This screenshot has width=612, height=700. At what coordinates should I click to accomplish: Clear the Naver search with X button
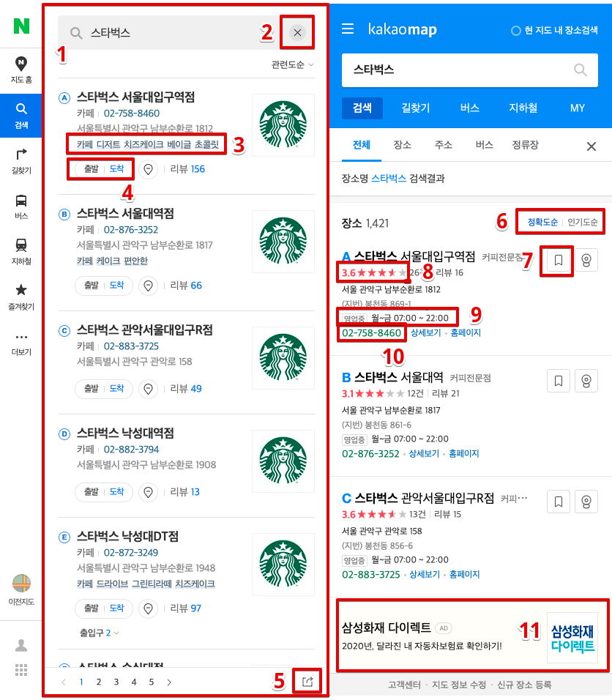click(298, 32)
